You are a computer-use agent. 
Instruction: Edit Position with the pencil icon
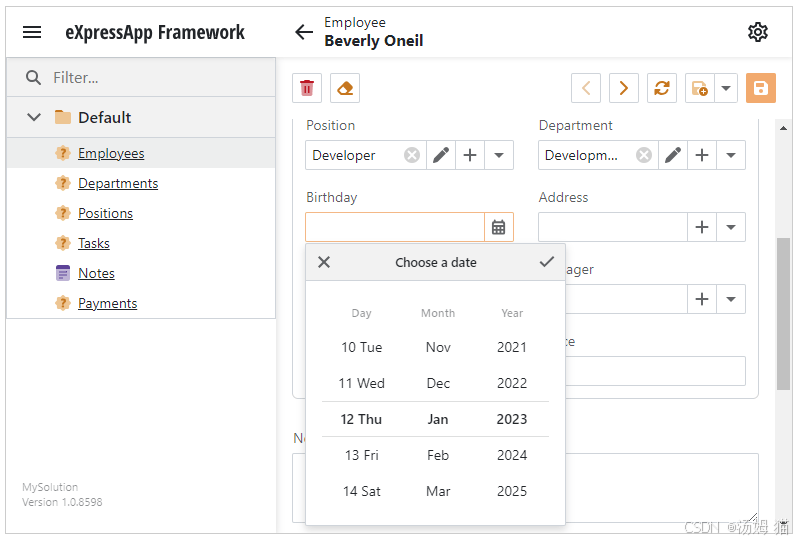point(441,155)
